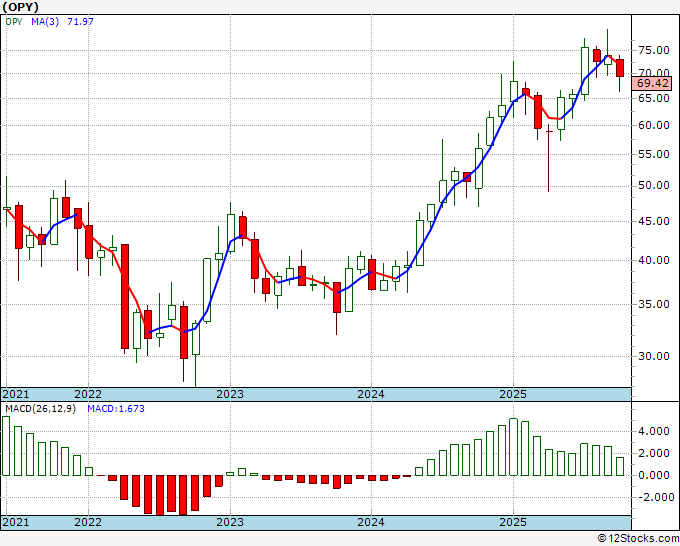Click 2022 on the price chart timeline
The height and width of the screenshot is (546, 680).
(88, 394)
